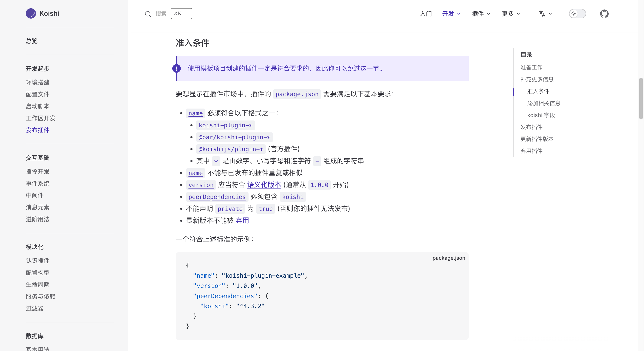Toggle the light/dark theme switch

pyautogui.click(x=577, y=13)
